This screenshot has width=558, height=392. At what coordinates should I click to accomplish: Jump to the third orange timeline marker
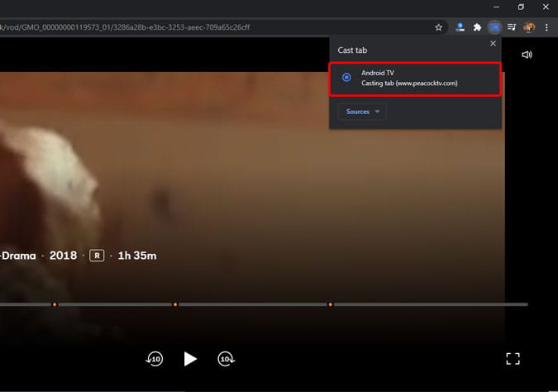click(x=330, y=305)
